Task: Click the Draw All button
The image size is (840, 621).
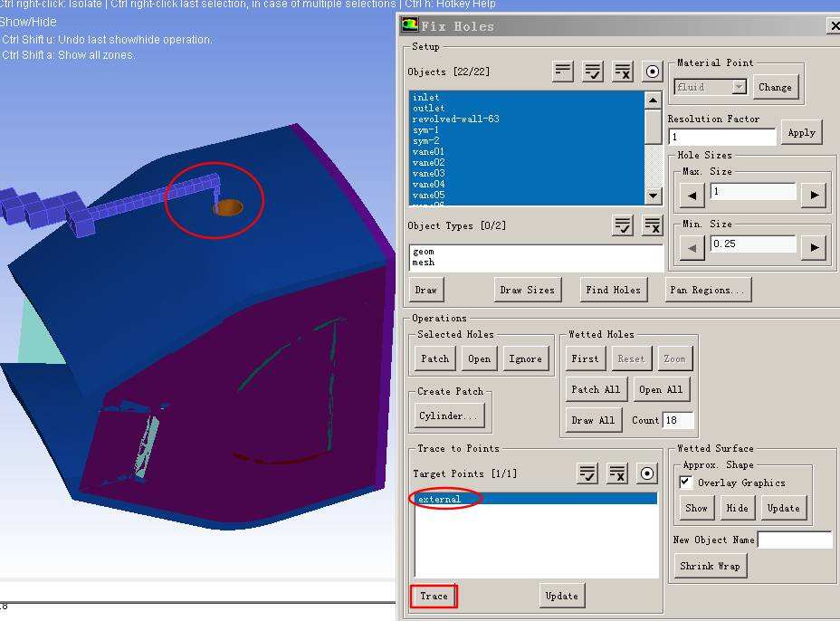Action: point(593,420)
